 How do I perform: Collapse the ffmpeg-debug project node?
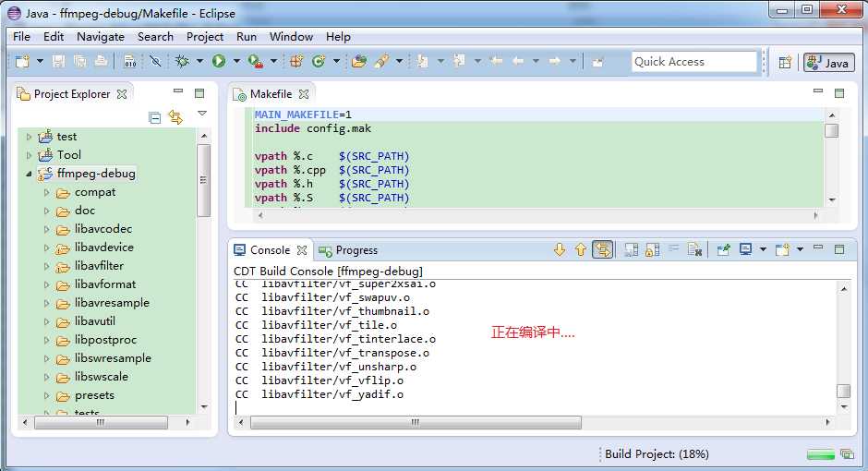tap(29, 174)
